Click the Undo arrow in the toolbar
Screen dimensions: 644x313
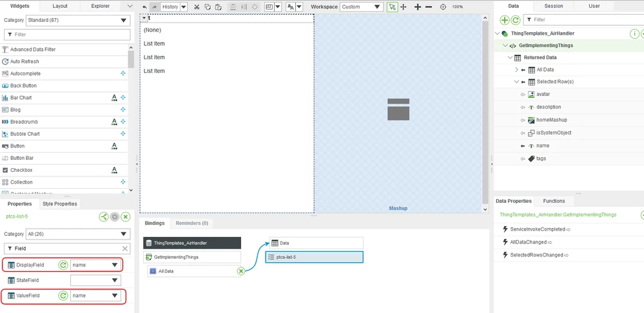coord(144,7)
